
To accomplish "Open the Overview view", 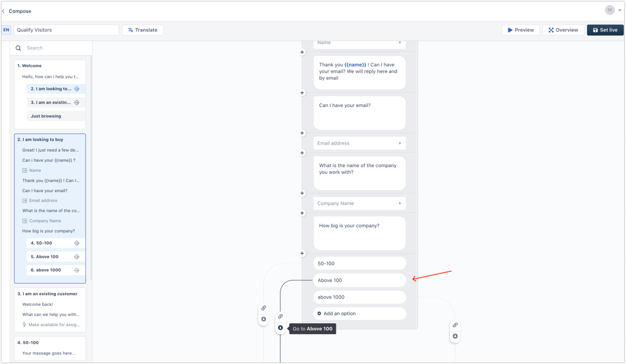I will (563, 30).
